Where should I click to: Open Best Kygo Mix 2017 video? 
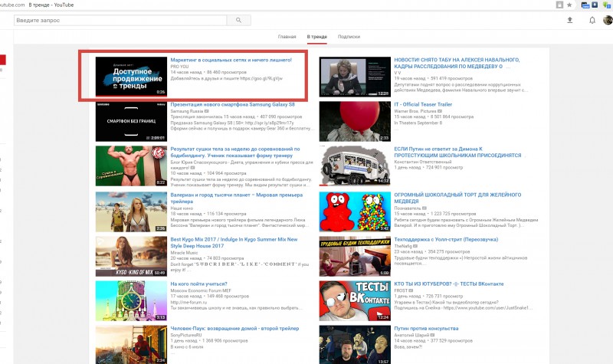pos(234,242)
